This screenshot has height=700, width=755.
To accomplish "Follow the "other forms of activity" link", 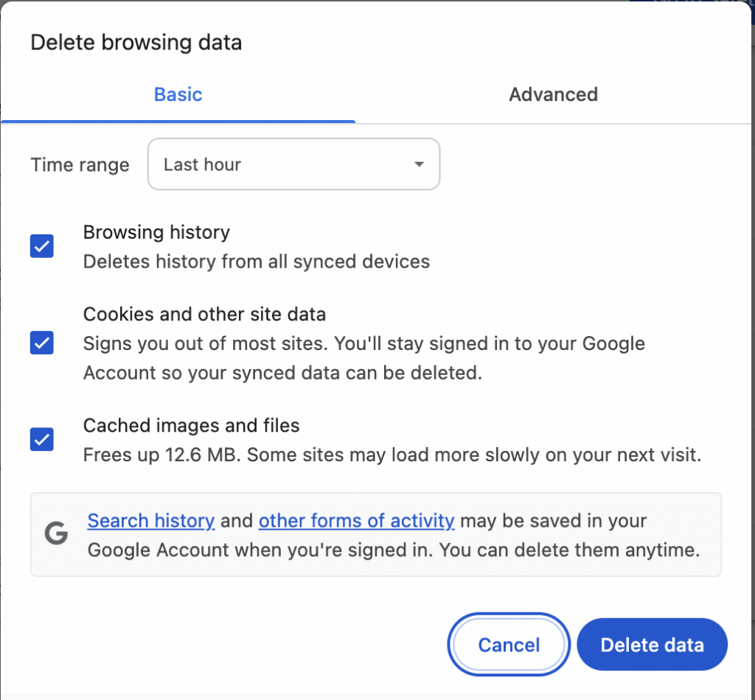I will click(x=356, y=521).
